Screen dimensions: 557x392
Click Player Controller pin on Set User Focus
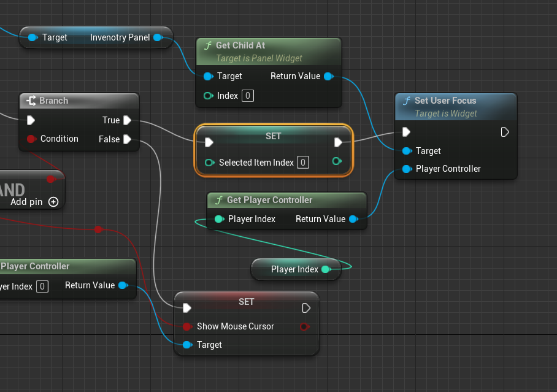pos(407,169)
